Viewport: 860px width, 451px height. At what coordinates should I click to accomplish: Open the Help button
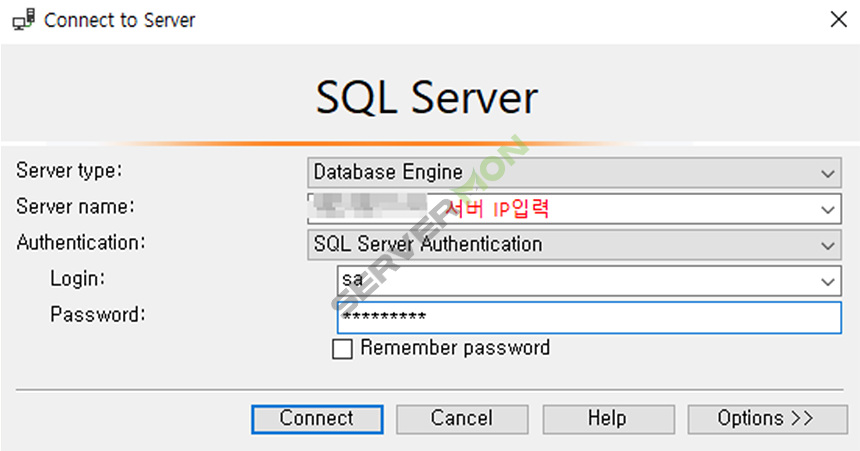pyautogui.click(x=608, y=419)
